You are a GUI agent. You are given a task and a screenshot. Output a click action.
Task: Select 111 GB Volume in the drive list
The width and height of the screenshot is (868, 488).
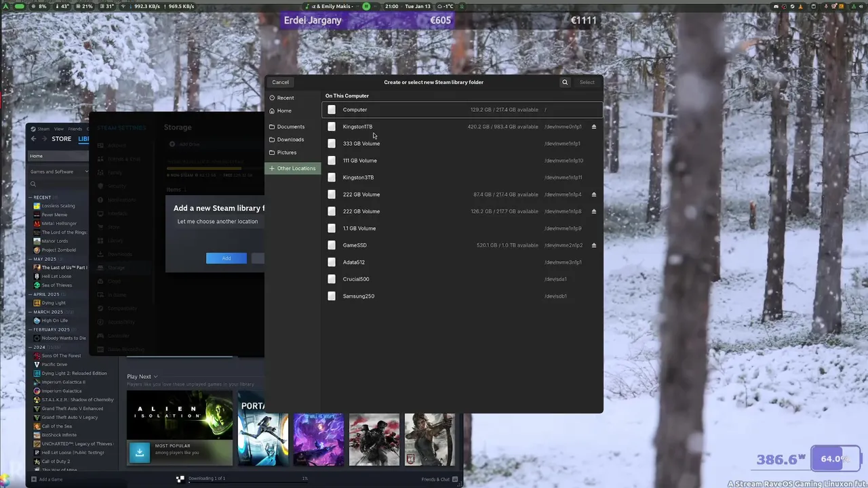462,161
